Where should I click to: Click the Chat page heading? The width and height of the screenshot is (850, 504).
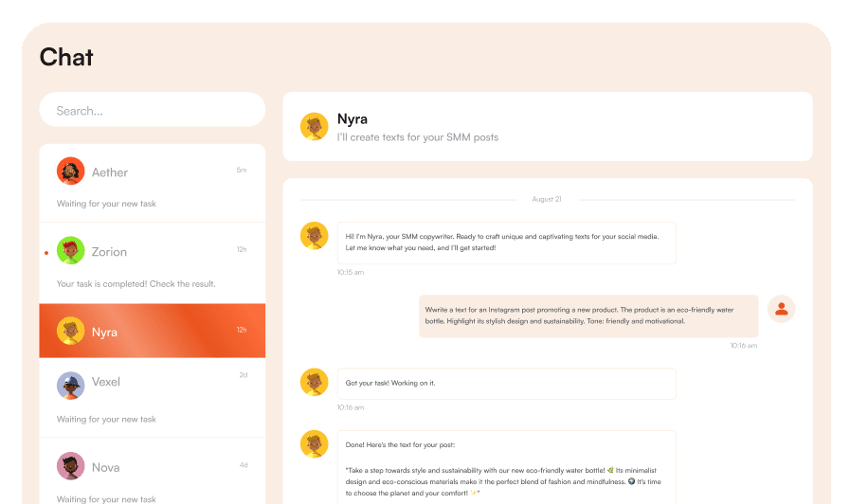click(66, 57)
